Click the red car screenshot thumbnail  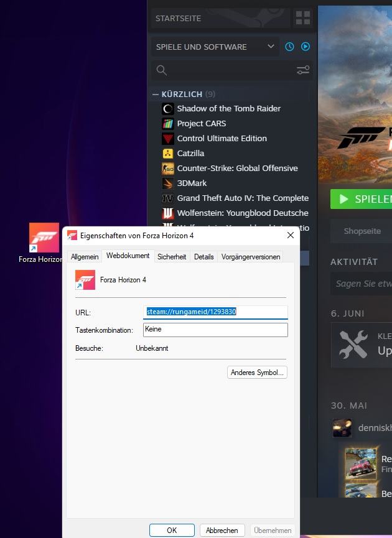pos(361,463)
